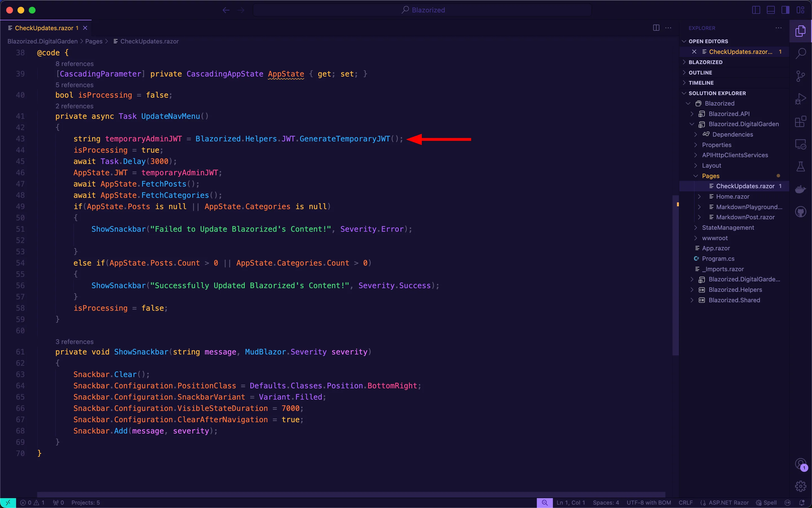812x508 pixels.
Task: Click the ports forwarded indicator showing 0
Action: click(x=58, y=503)
